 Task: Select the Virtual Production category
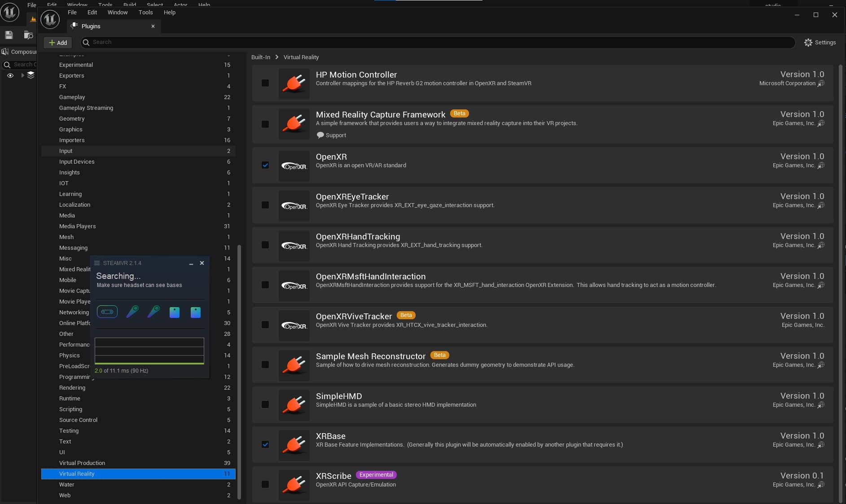(138, 463)
